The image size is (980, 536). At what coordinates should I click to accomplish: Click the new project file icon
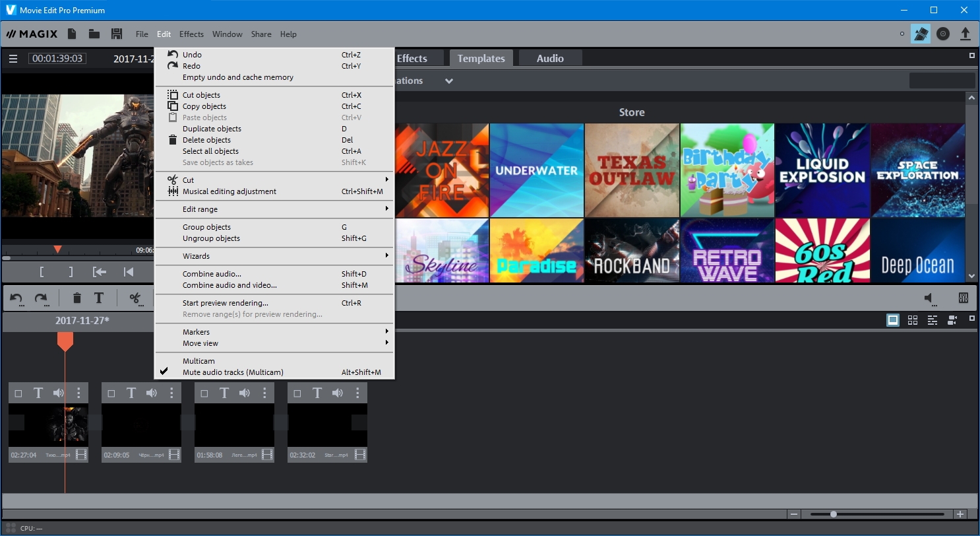point(72,34)
